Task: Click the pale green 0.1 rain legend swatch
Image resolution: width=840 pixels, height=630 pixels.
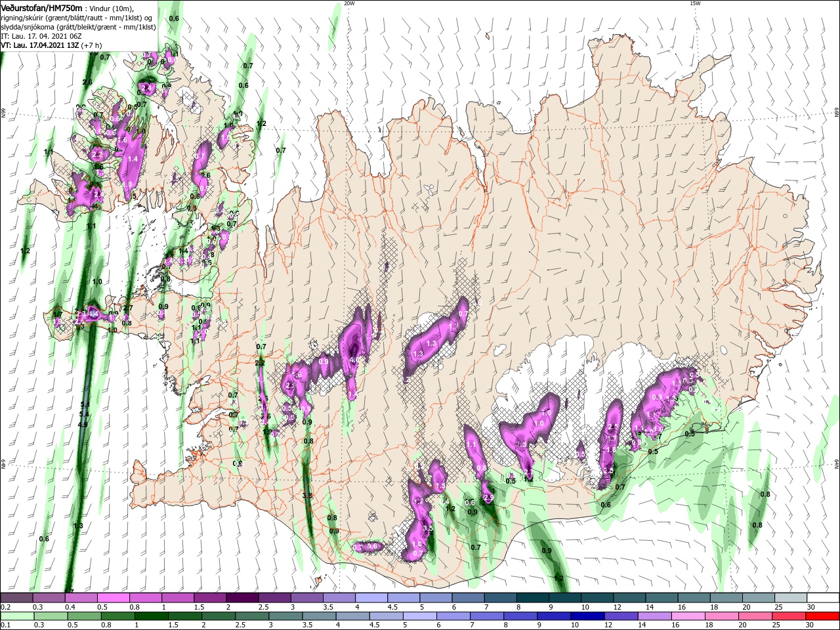Action: click(16, 616)
